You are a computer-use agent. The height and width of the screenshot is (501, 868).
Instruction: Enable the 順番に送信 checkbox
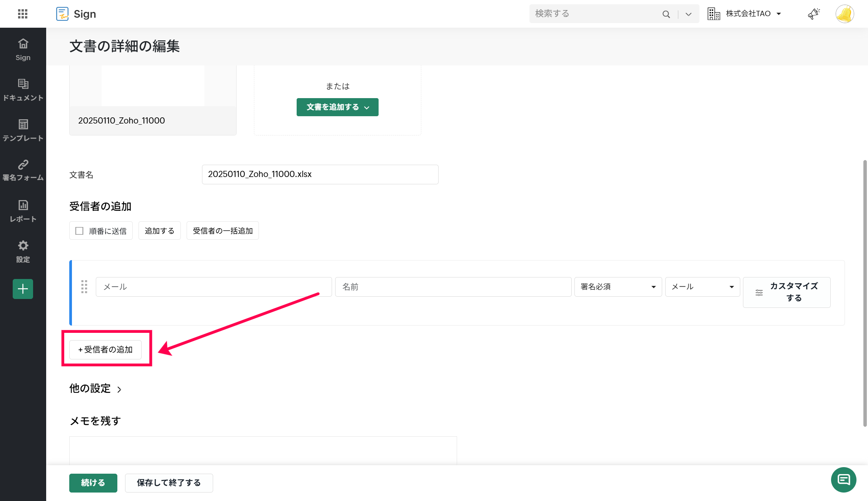click(x=80, y=231)
